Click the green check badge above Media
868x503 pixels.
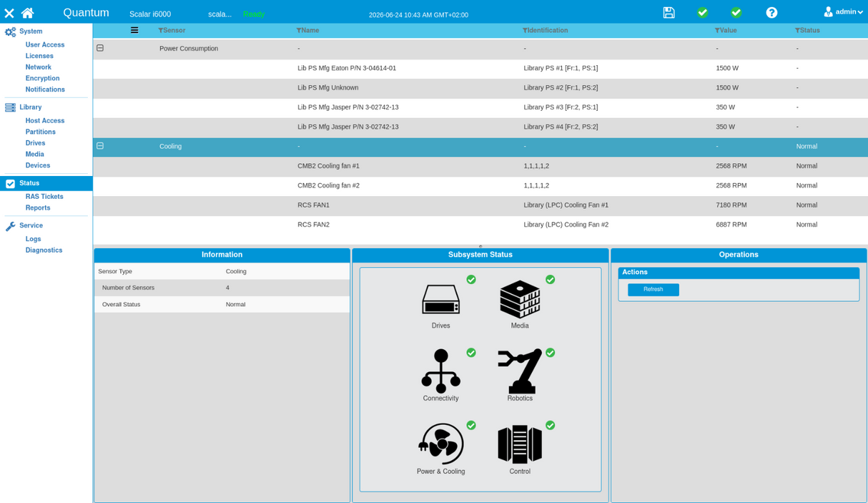pos(550,280)
